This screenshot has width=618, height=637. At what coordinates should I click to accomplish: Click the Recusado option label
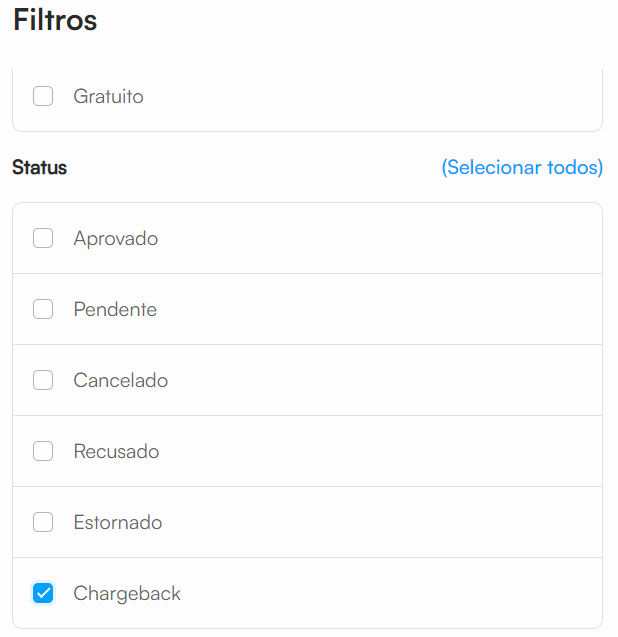(x=116, y=452)
